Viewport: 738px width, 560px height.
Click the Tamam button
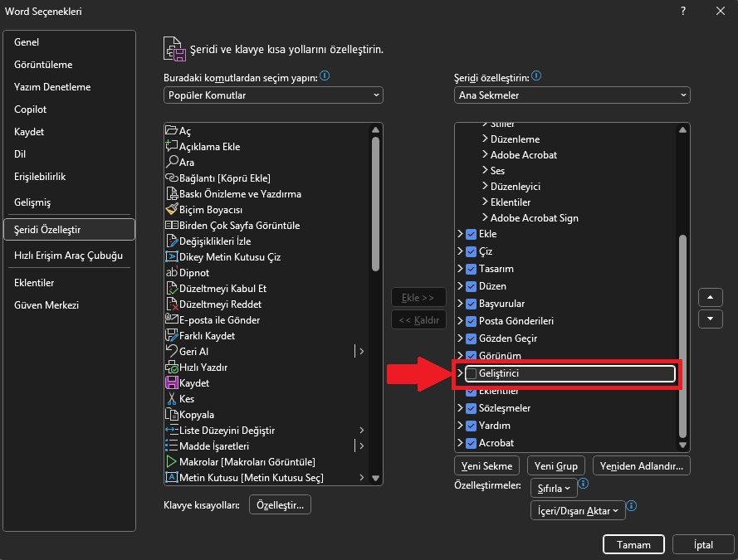[633, 545]
